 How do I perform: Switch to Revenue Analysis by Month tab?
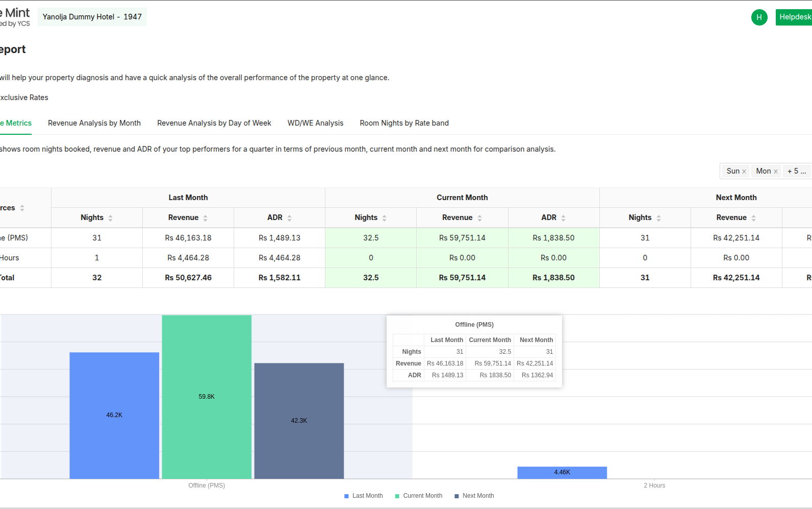[x=94, y=123]
